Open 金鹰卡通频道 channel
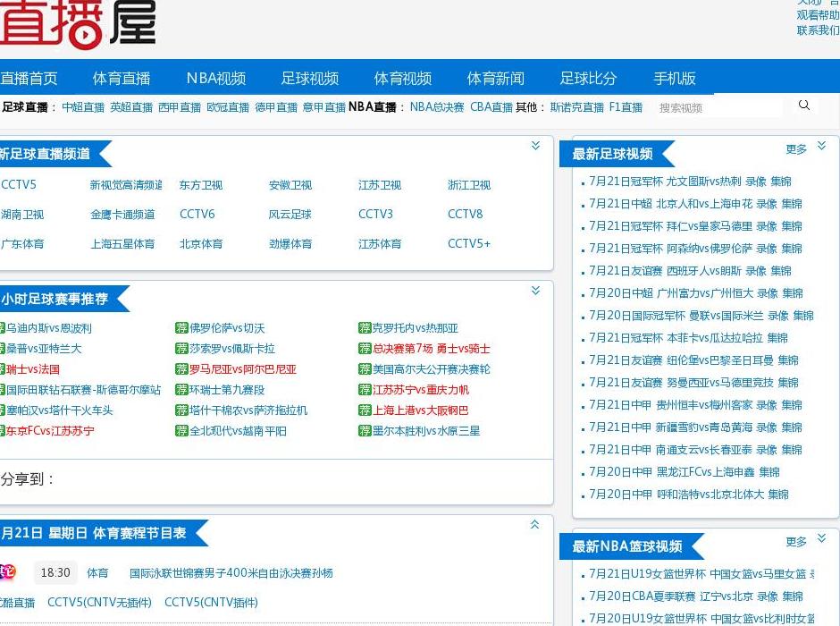The height and width of the screenshot is (626, 840). pyautogui.click(x=122, y=215)
